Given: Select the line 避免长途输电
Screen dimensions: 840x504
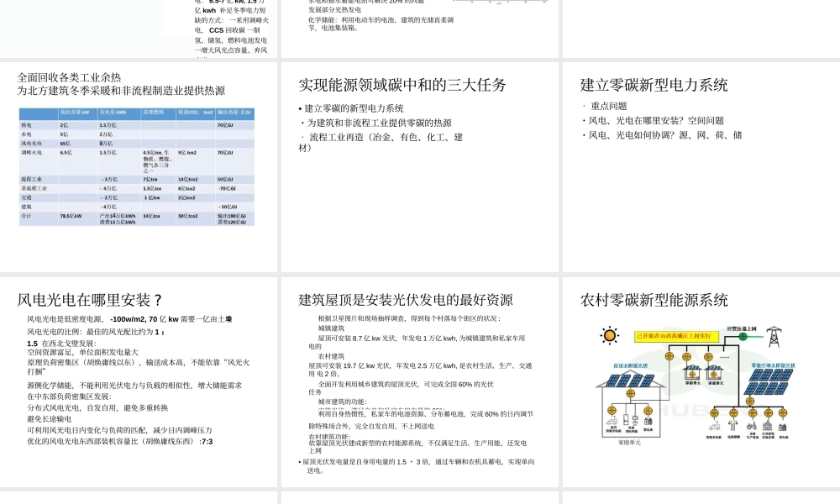Looking at the screenshot, I should point(49,419).
